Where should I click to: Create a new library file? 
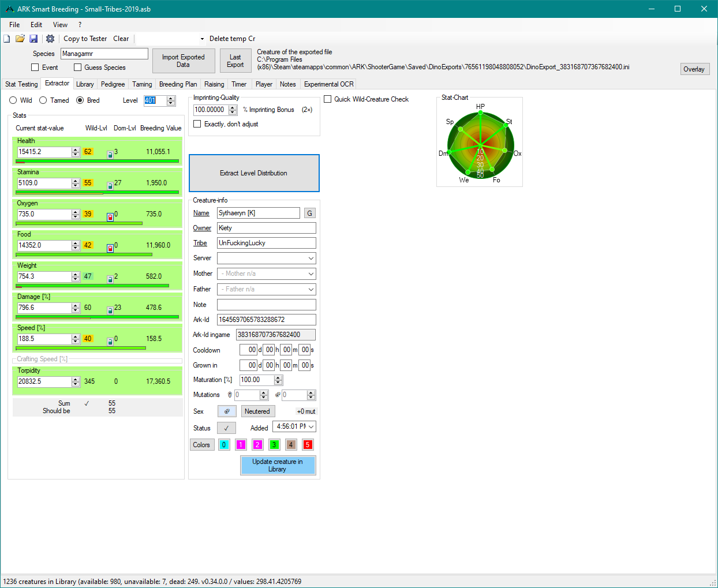point(6,38)
